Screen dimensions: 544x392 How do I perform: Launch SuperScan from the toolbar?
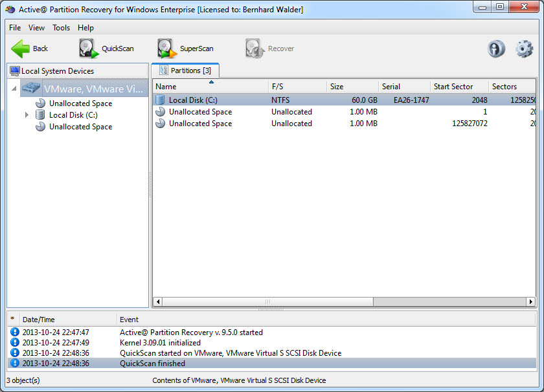click(185, 49)
